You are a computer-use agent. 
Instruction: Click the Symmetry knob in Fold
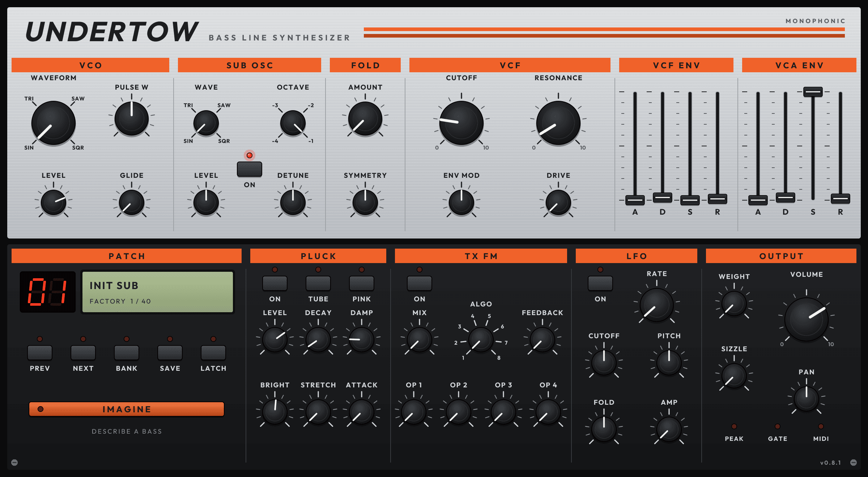click(365, 202)
